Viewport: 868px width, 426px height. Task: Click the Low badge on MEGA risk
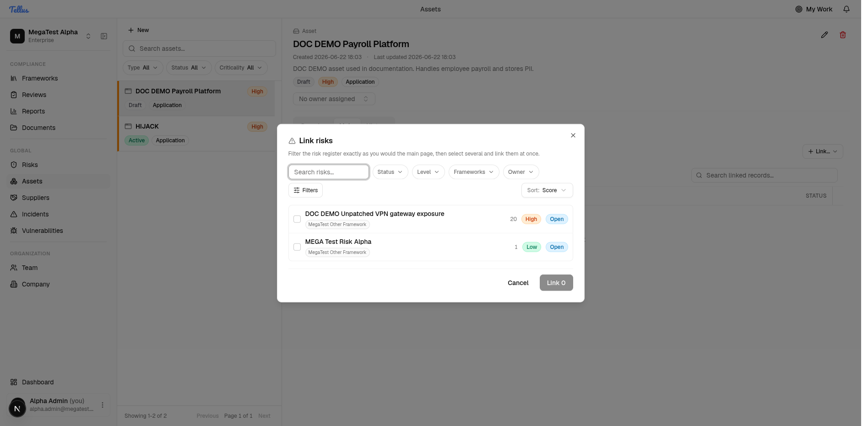point(532,247)
